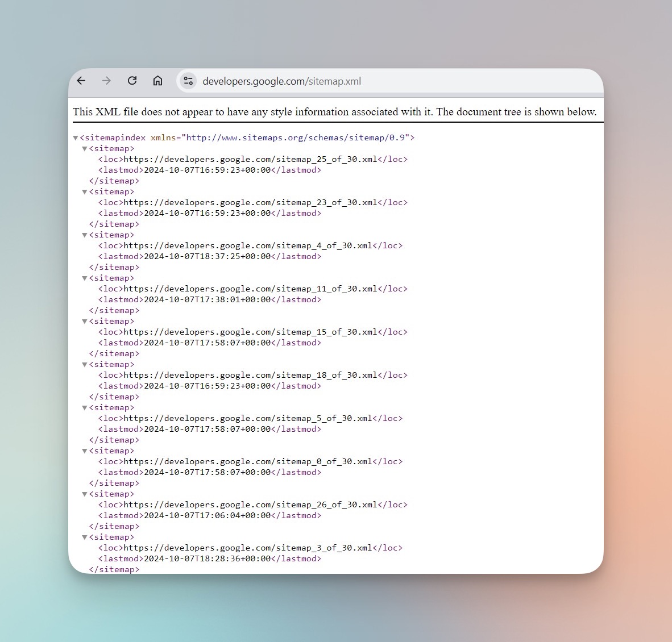Click the forward navigation arrow
The image size is (672, 642).
tap(106, 81)
